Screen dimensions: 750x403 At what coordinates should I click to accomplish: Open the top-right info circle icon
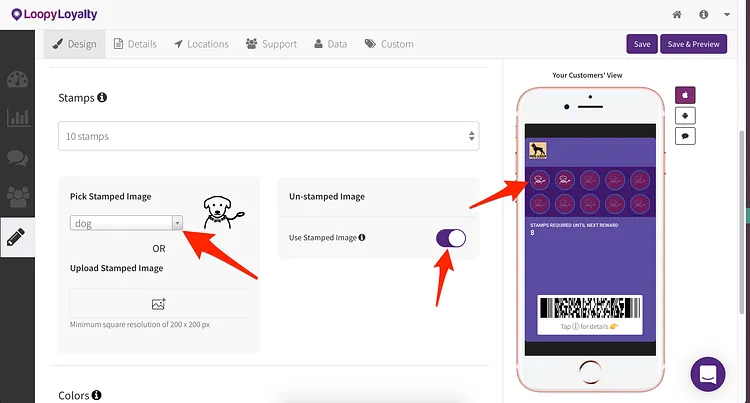pos(704,14)
